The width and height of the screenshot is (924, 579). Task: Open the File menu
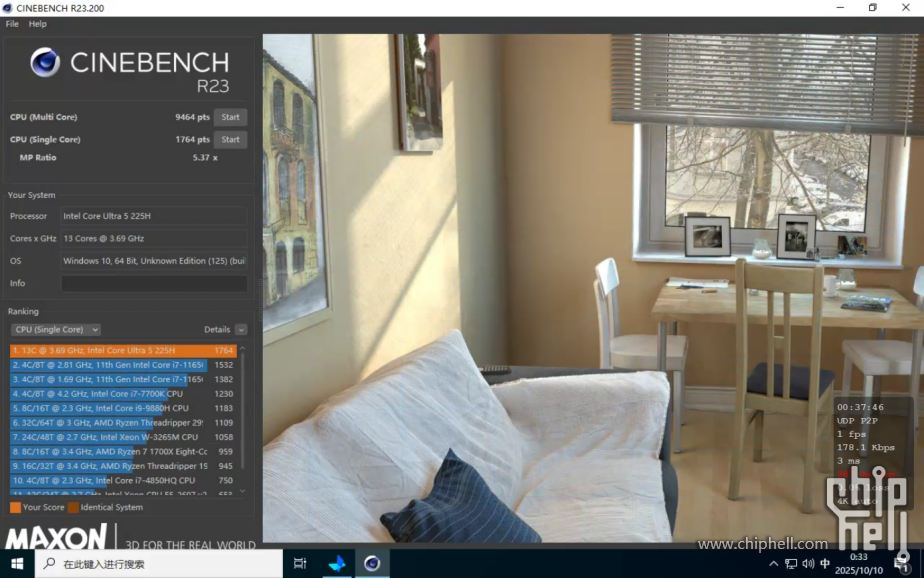(x=12, y=24)
